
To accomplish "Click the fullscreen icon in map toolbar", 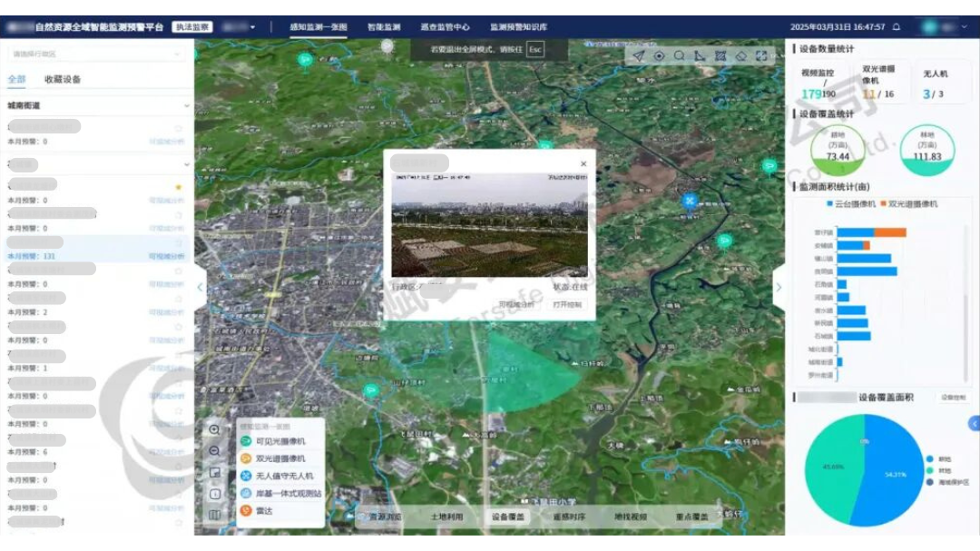I will pyautogui.click(x=760, y=56).
